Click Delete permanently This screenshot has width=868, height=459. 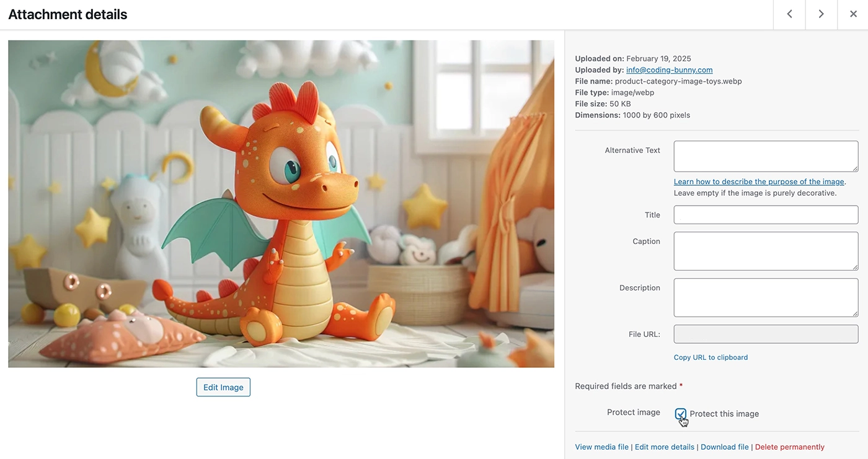790,447
